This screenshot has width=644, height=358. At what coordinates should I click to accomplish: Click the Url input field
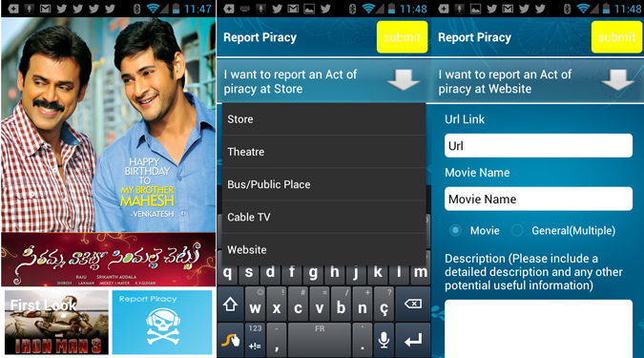(x=538, y=145)
